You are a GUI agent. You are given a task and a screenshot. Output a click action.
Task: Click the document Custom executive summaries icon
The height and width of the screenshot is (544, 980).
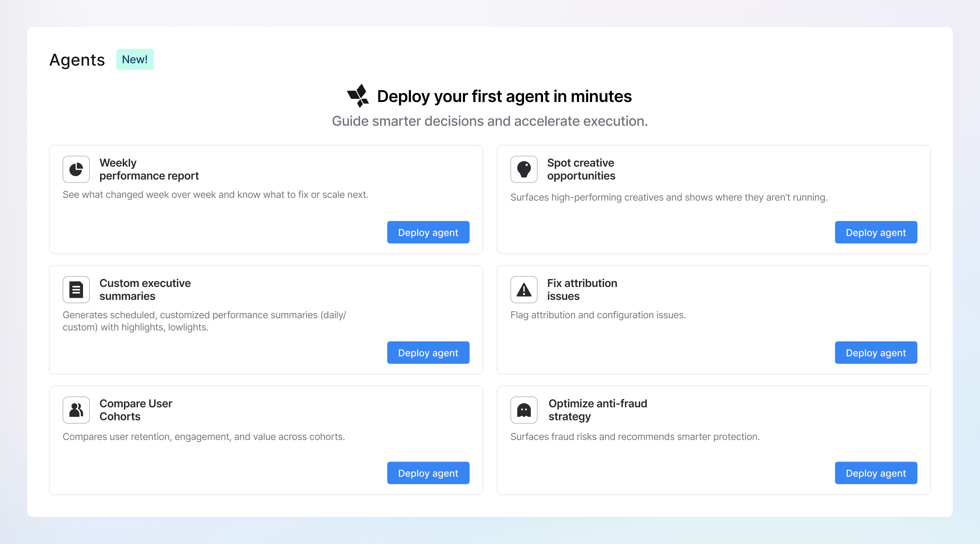[x=76, y=290]
